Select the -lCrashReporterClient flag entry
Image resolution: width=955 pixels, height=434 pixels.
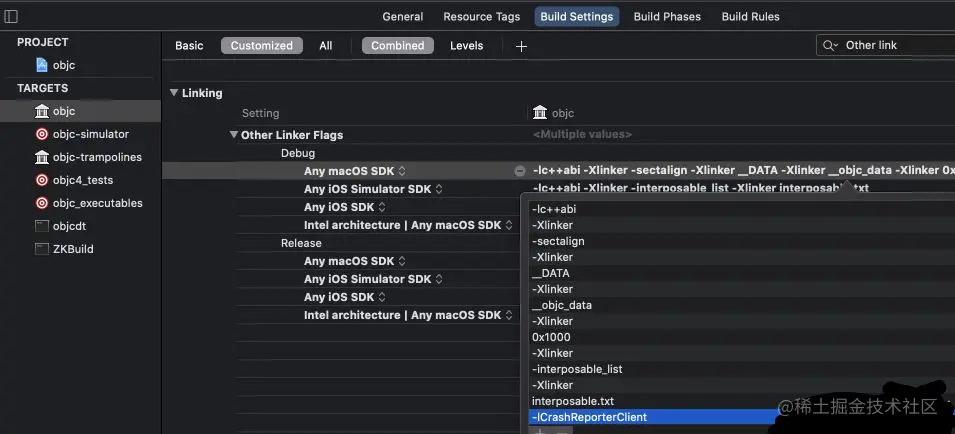590,417
